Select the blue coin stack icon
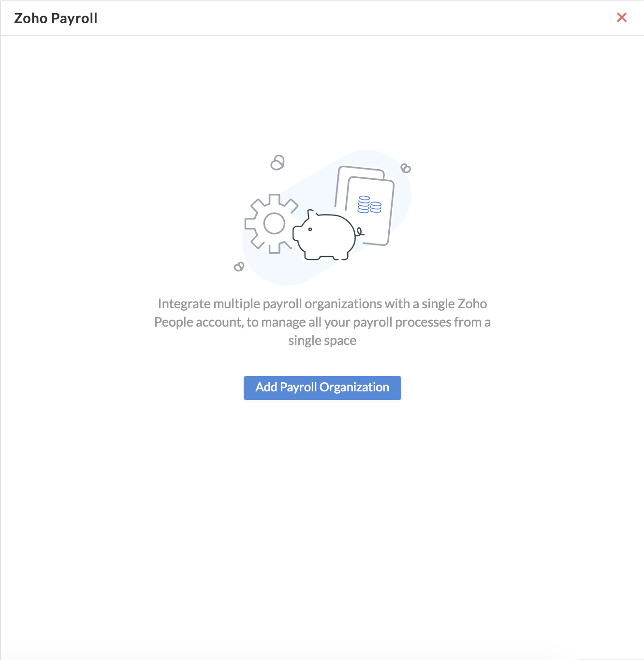The image size is (644, 660). (369, 205)
